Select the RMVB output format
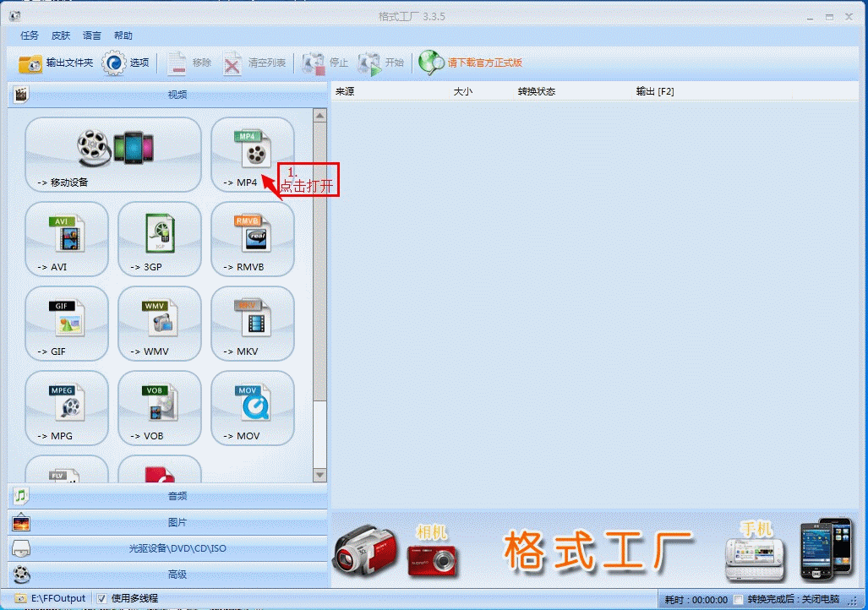Viewport: 868px width, 610px height. pyautogui.click(x=251, y=239)
